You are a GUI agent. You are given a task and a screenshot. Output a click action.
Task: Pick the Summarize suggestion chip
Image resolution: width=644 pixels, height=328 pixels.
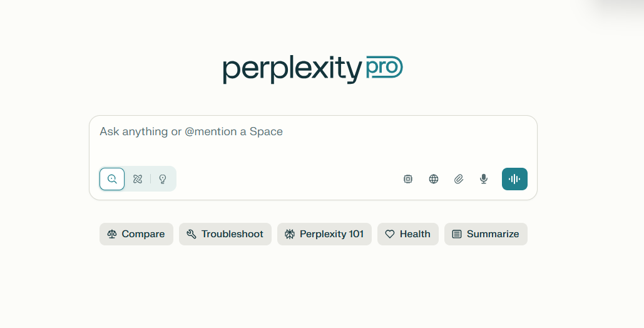point(486,234)
